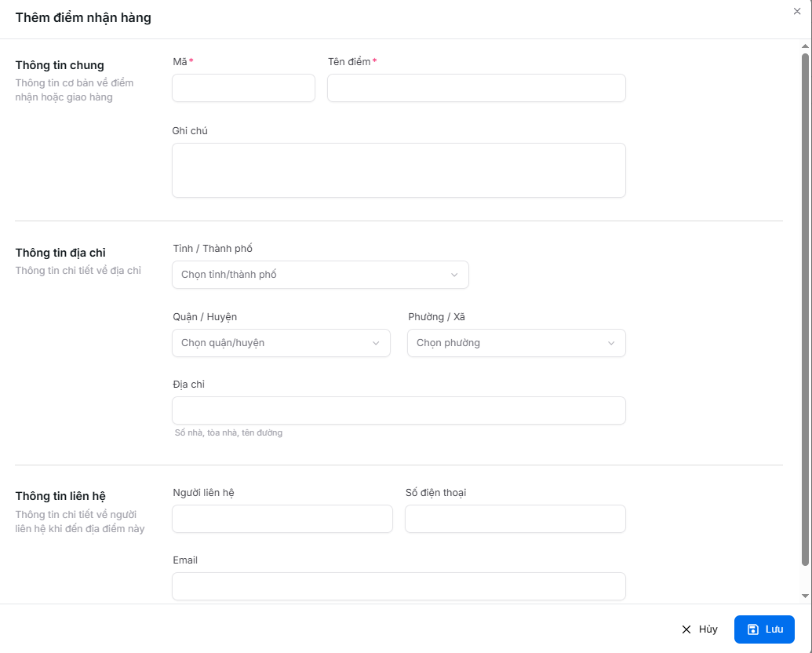Click into the Email input field
812x653 pixels.
click(x=399, y=586)
